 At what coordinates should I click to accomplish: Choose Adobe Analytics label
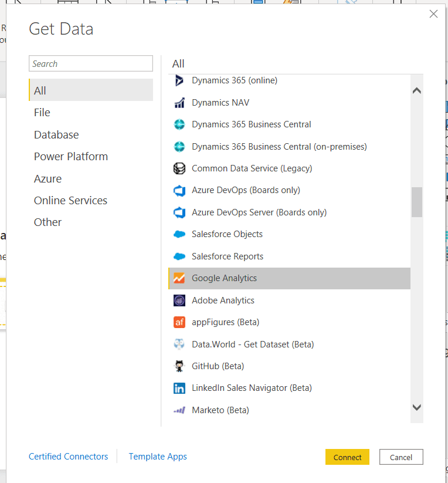pos(223,300)
